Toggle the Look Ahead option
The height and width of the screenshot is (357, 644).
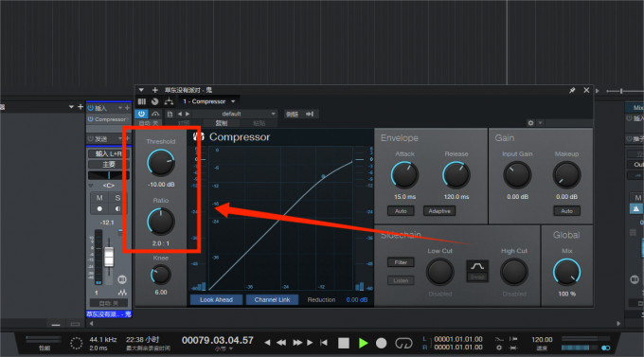216,300
